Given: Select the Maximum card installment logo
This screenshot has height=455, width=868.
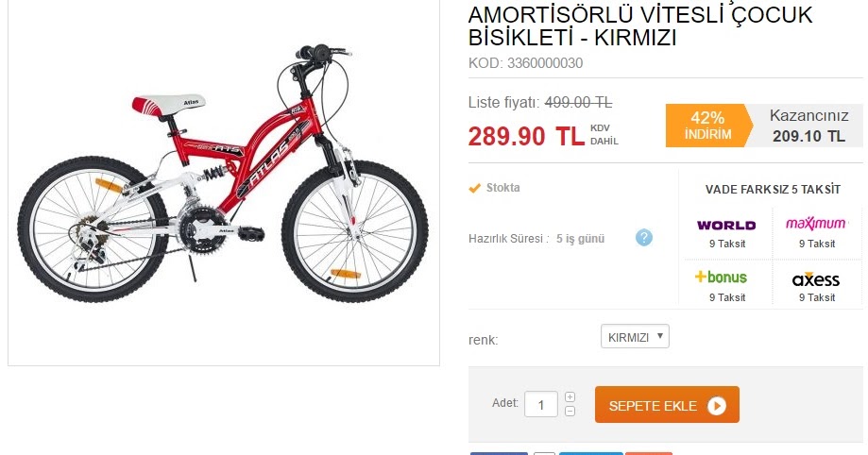Looking at the screenshot, I should (816, 224).
